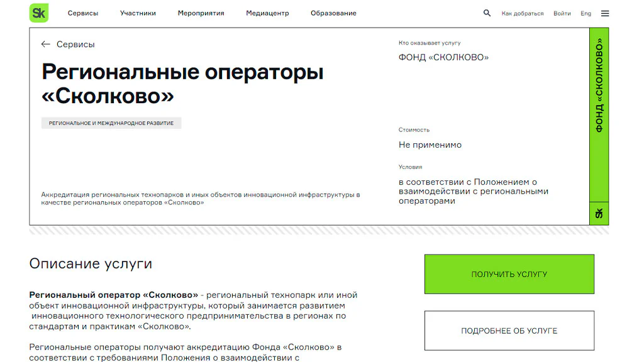Click the ПОДРОБНЕЕ ОБ УСЛУГЕ button
The height and width of the screenshot is (362, 644).
point(509,331)
